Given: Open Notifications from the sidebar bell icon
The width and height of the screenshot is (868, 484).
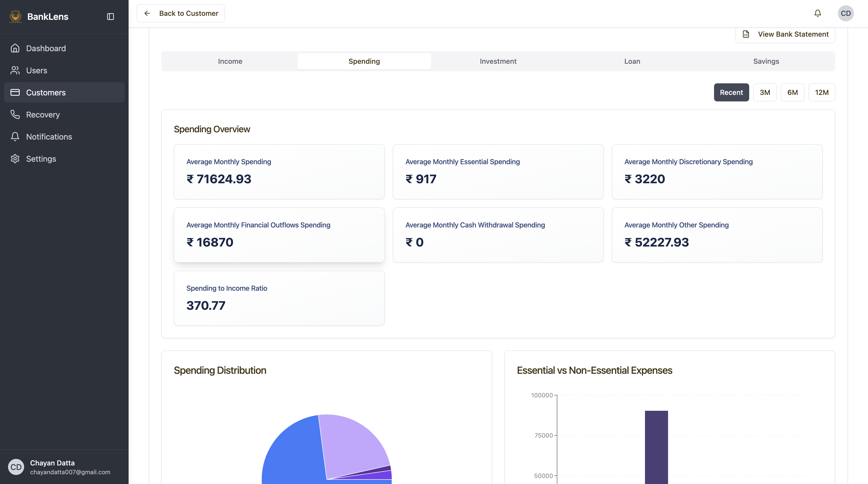Looking at the screenshot, I should click(x=15, y=136).
